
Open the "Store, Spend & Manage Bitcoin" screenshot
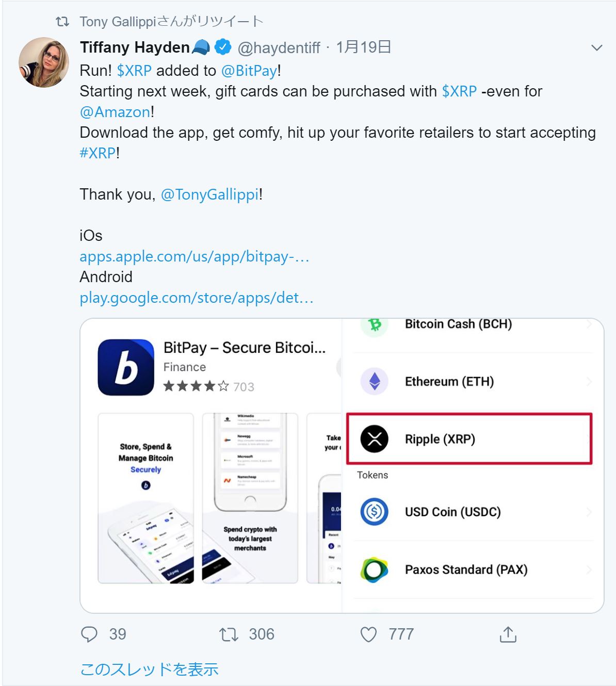point(146,498)
